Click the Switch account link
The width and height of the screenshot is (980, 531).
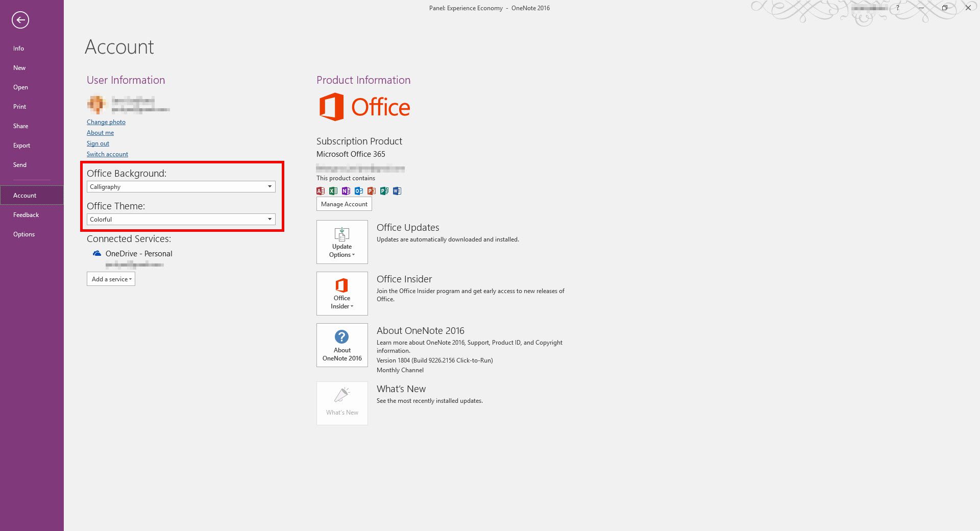coord(107,154)
